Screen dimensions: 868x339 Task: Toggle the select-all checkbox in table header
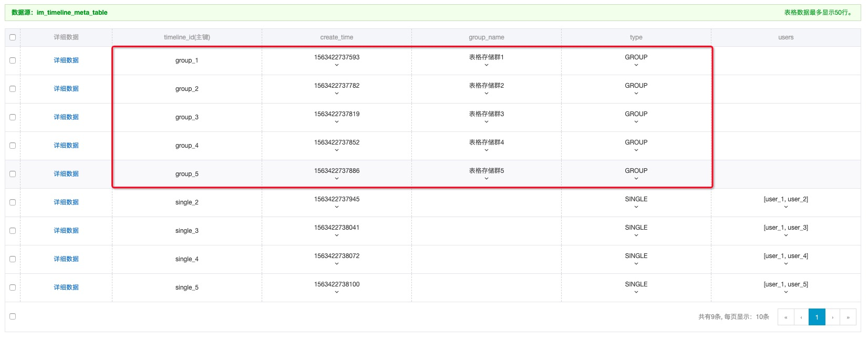[13, 37]
